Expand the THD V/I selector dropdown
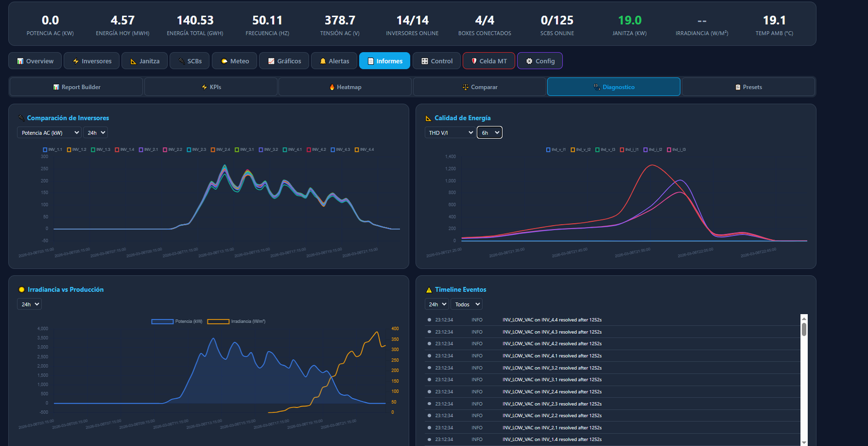Screen dimensions: 868x446 (x=450, y=133)
